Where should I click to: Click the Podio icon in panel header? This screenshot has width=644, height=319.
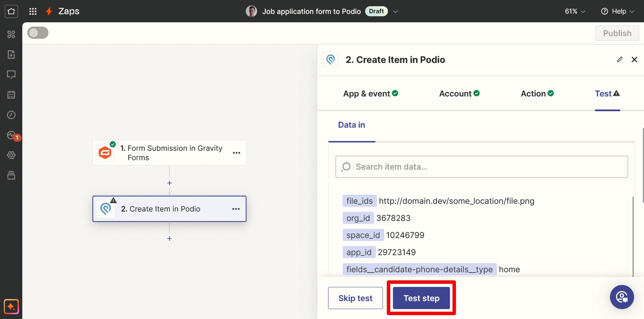point(331,60)
